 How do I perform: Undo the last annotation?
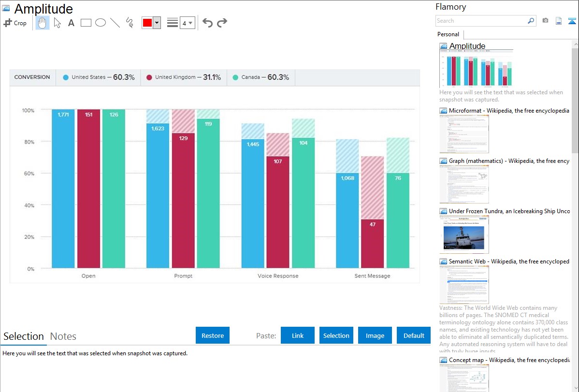pyautogui.click(x=207, y=23)
